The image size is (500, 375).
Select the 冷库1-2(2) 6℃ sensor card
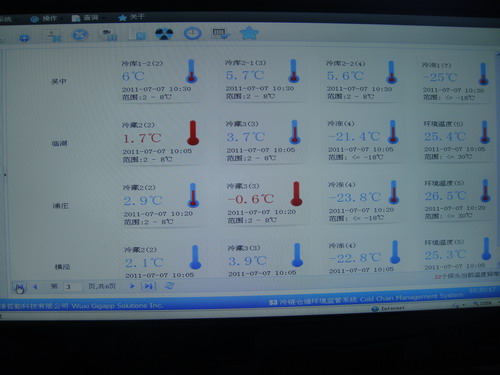coord(160,80)
